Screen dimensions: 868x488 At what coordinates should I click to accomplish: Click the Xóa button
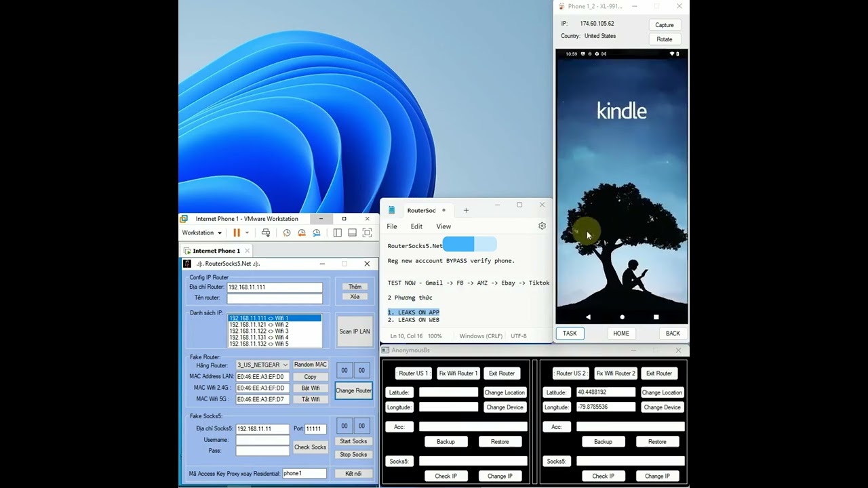coord(355,297)
